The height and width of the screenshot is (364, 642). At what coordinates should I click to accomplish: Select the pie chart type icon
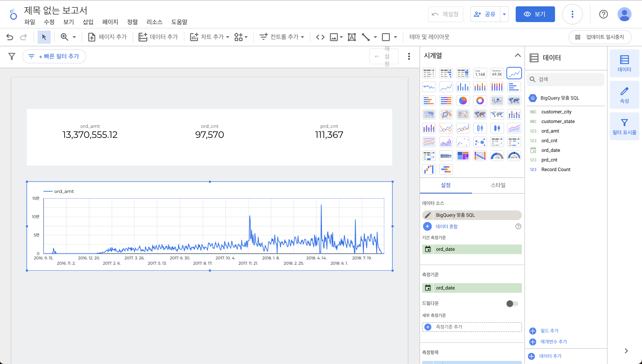(463, 101)
